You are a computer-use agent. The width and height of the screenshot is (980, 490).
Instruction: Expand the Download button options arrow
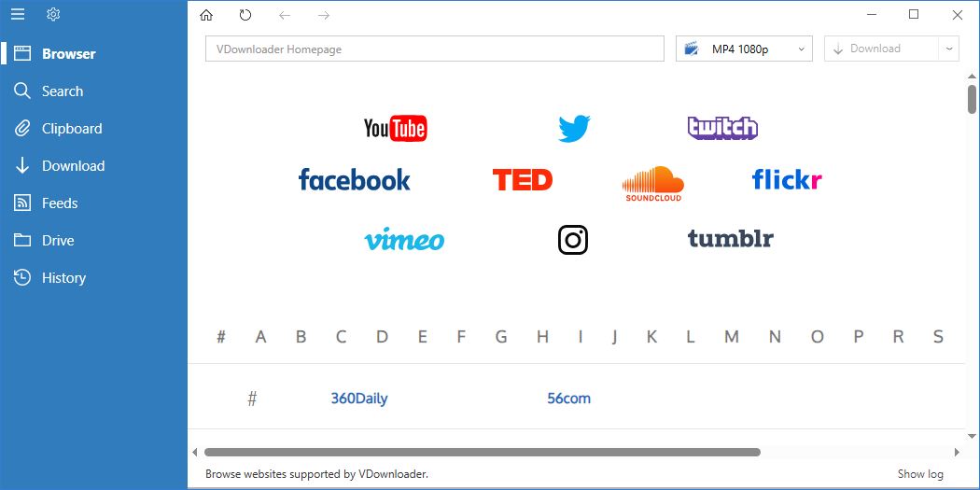949,49
